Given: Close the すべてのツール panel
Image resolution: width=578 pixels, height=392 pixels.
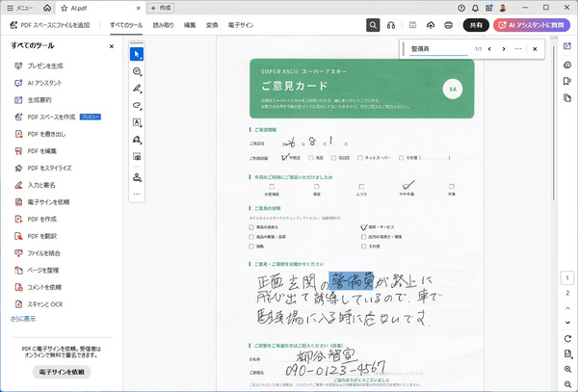Looking at the screenshot, I should pyautogui.click(x=112, y=46).
